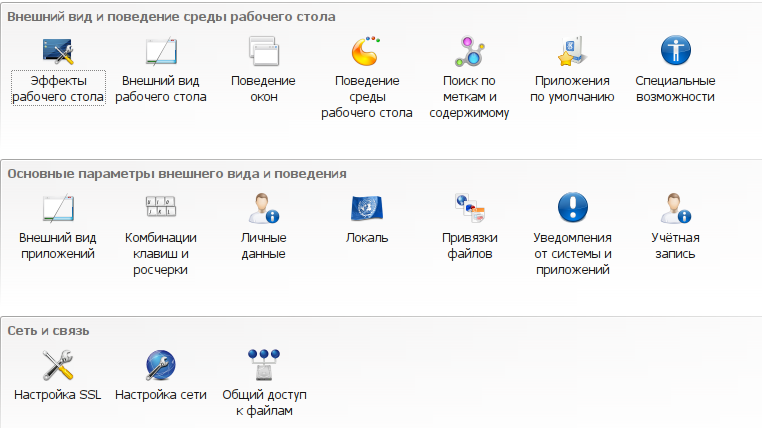Viewport: 762px width, 428px height.
Task: Click the label "Поведение окон"
Action: [263, 88]
